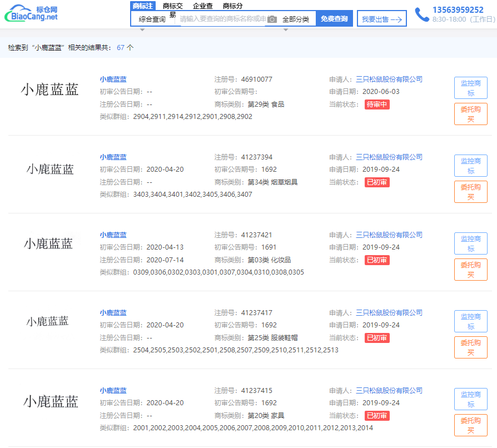
Task: Open applicant 三只松鼠股份有限公司 for registration 41237415
Action: pos(389,391)
